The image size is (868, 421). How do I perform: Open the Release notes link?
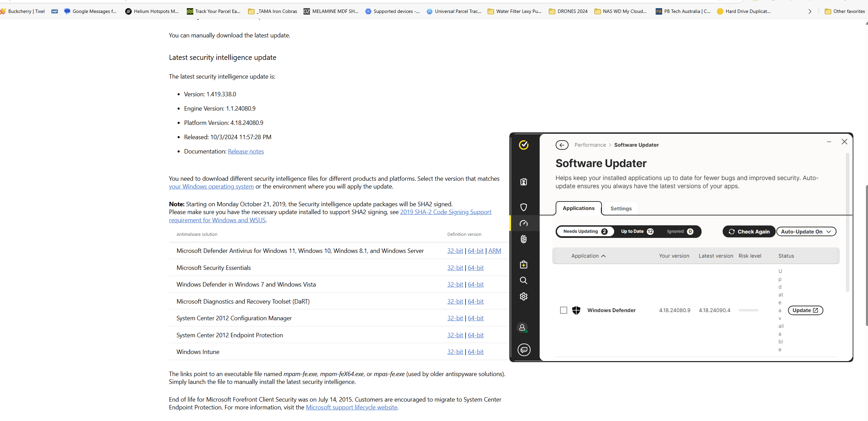click(x=246, y=151)
